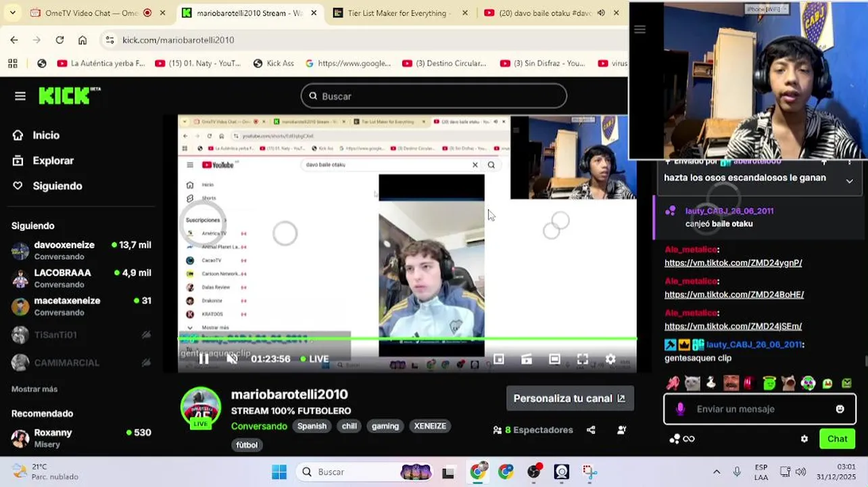Mute the YouTube tab speaker icon
Image resolution: width=868 pixels, height=487 pixels.
click(601, 13)
